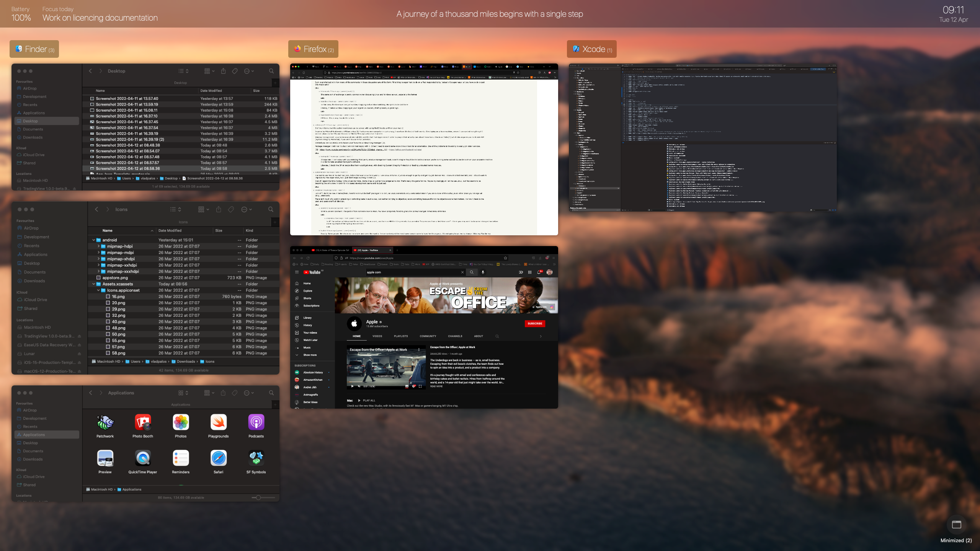980x551 pixels.
Task: Click PLAY ALL for Mac section
Action: pyautogui.click(x=366, y=401)
